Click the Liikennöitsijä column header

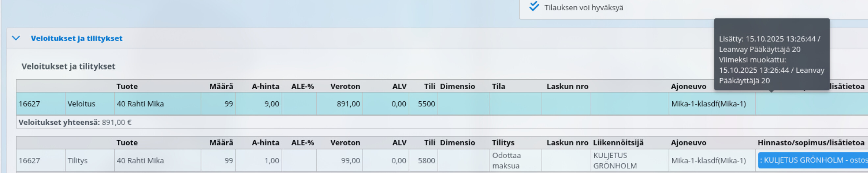(618, 143)
